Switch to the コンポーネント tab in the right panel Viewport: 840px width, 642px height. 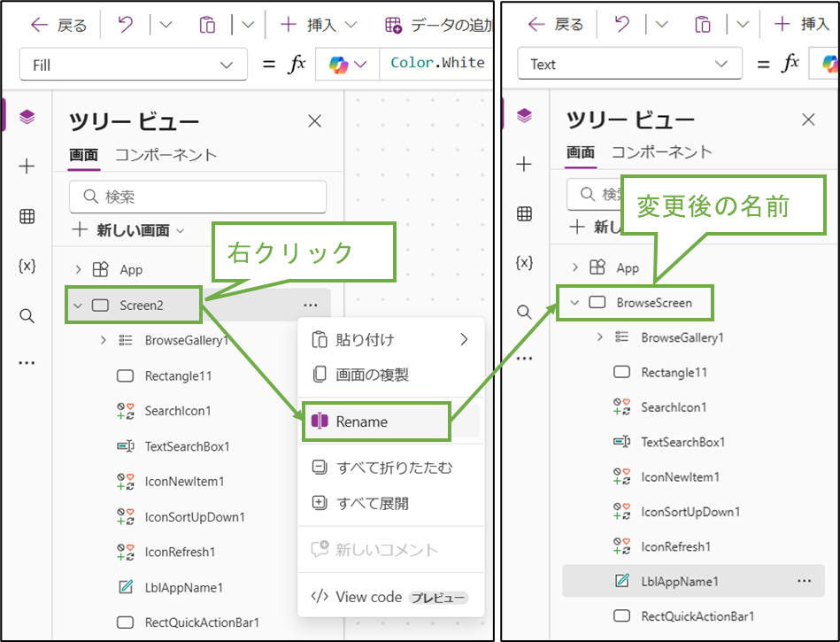tap(662, 152)
